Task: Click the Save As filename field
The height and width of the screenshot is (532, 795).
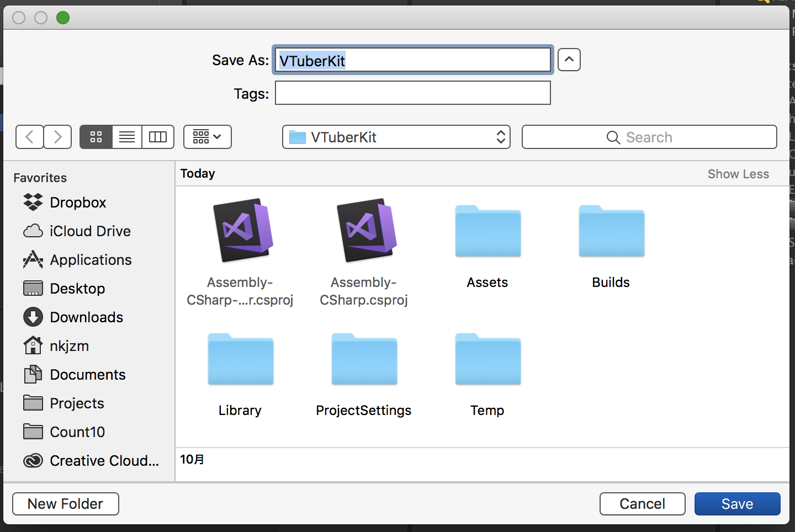Action: pos(413,60)
